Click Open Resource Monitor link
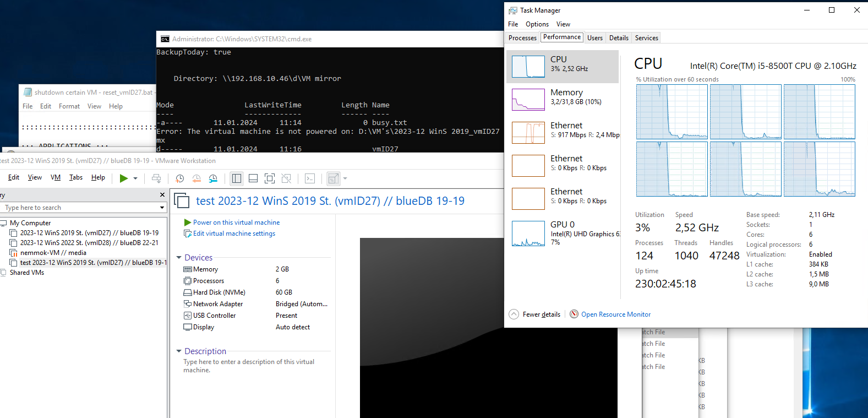This screenshot has width=868, height=418. pyautogui.click(x=616, y=314)
